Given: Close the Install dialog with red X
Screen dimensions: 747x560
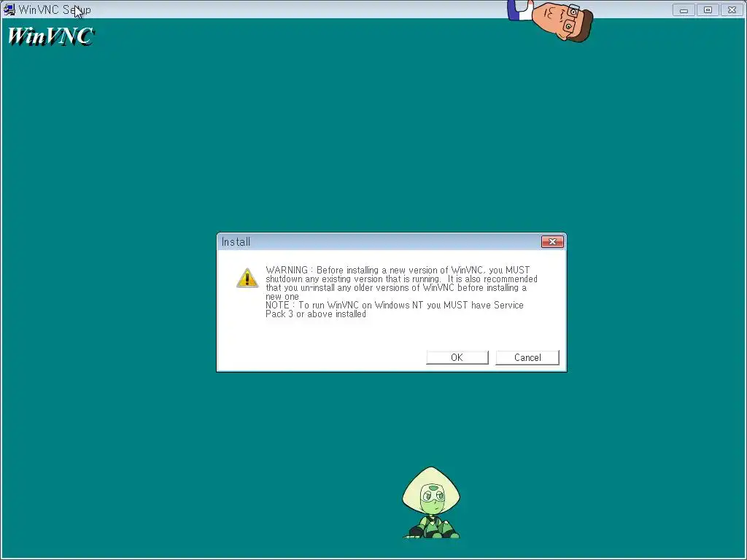Looking at the screenshot, I should pos(552,242).
